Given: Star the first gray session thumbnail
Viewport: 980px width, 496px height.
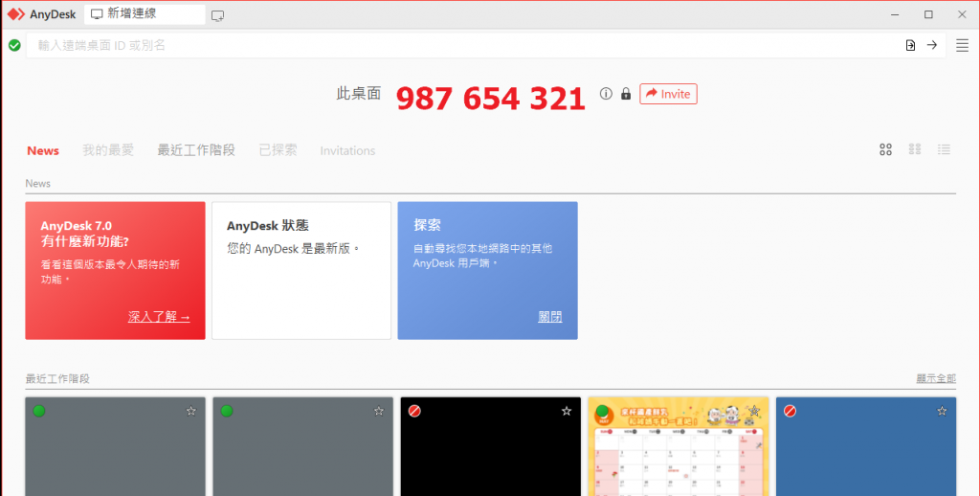Looking at the screenshot, I should pos(191,411).
